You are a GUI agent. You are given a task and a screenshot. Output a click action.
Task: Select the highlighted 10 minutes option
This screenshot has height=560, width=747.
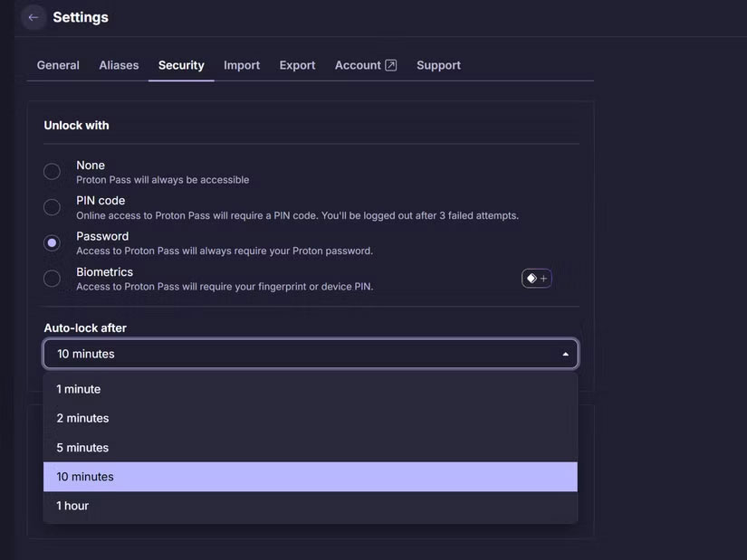click(x=85, y=477)
